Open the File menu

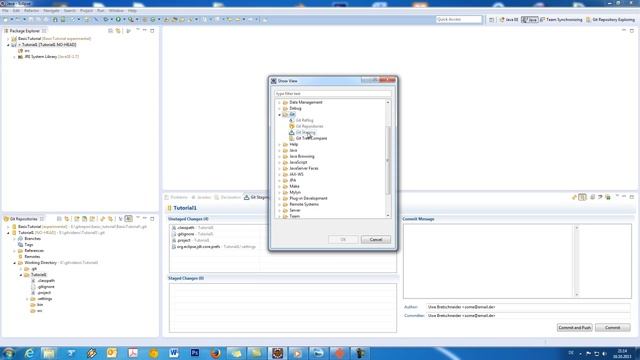coord(5,11)
